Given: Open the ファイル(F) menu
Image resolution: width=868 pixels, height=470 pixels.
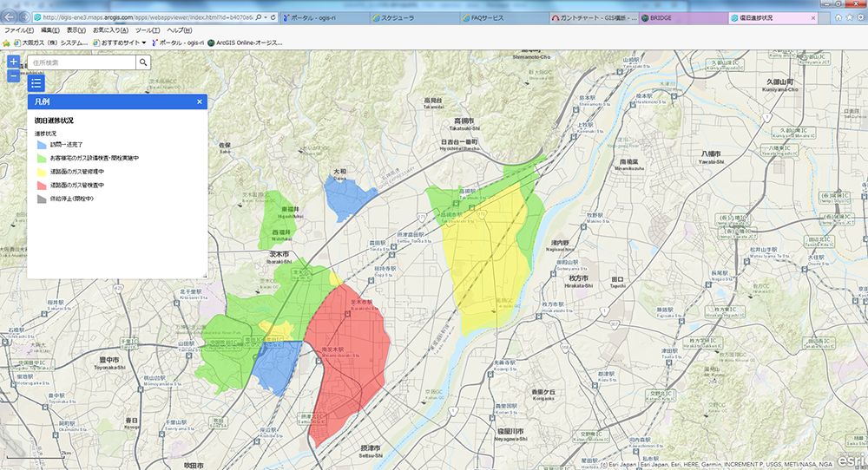Looking at the screenshot, I should [19, 30].
